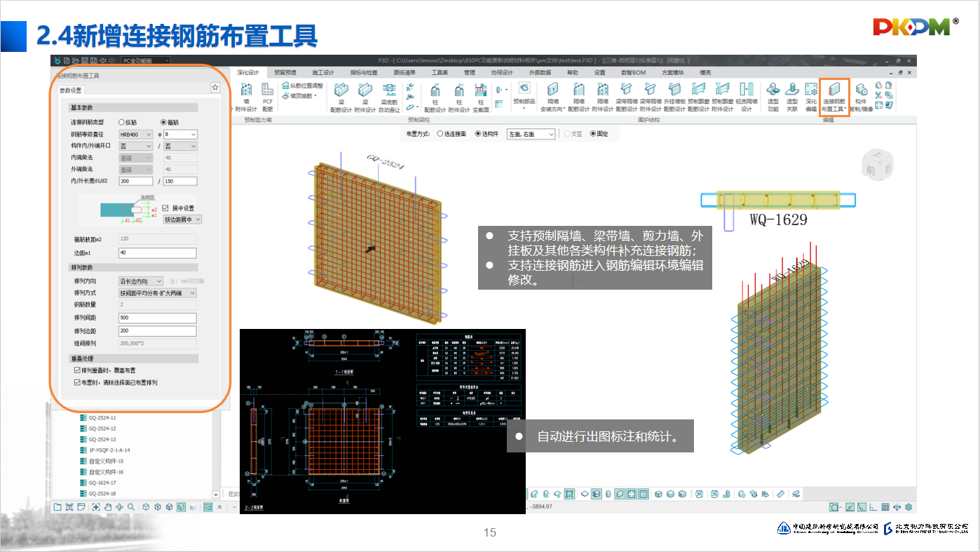Click the PCF配筋 ribbon icon
Screen dimensions: 980x552
click(268, 97)
